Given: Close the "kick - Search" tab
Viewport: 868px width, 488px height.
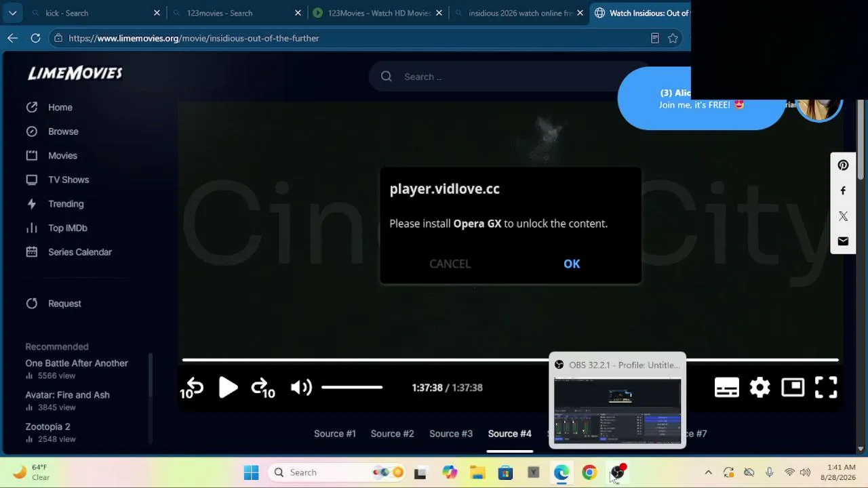Looking at the screenshot, I should coord(157,13).
